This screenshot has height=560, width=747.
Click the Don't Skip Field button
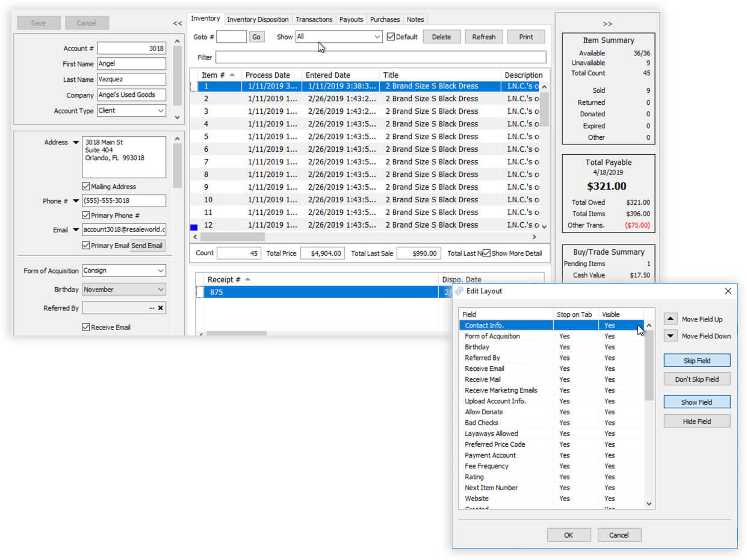tap(697, 379)
